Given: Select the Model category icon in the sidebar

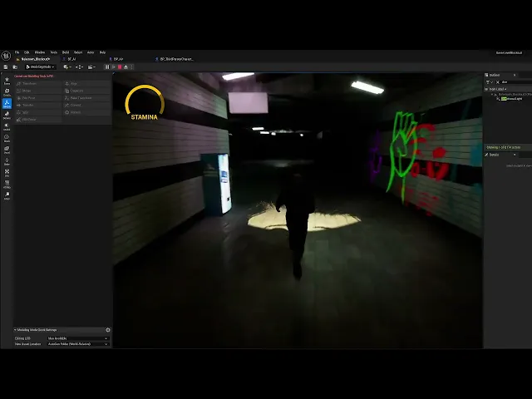Looking at the screenshot, I should [x=7, y=127].
